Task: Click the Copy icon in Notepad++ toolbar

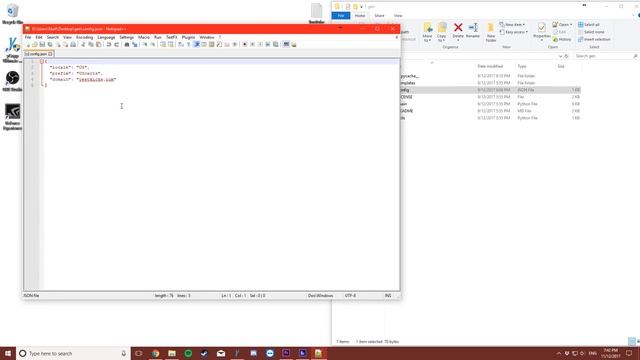Action: tap(91, 44)
